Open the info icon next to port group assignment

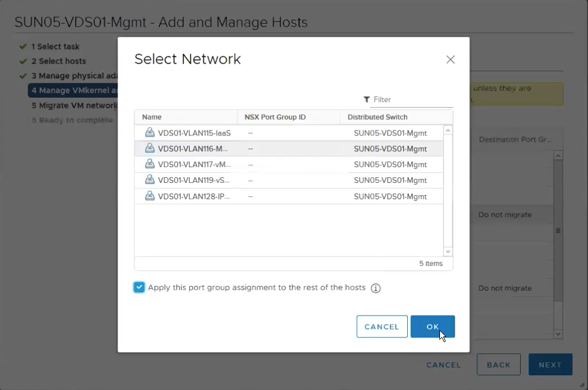coord(376,288)
